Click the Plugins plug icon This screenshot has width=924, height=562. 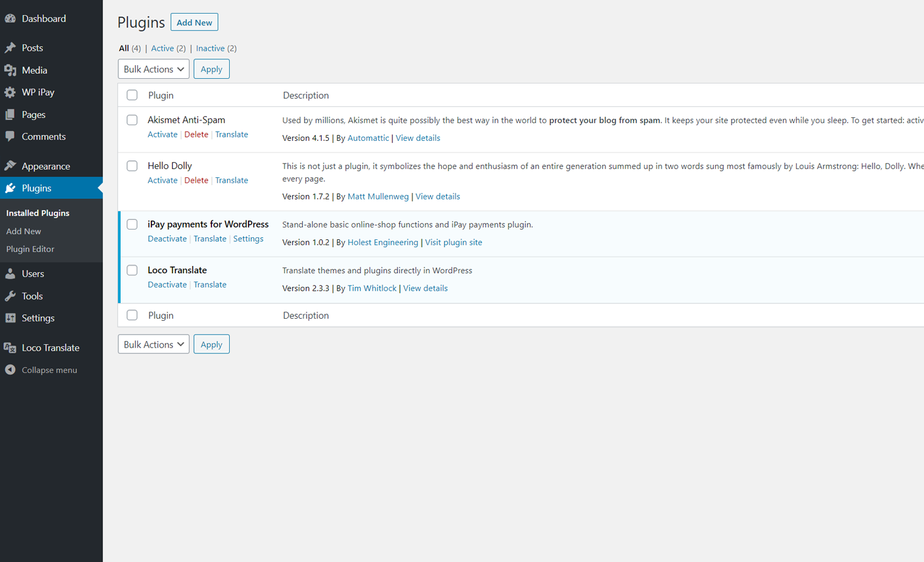click(10, 188)
